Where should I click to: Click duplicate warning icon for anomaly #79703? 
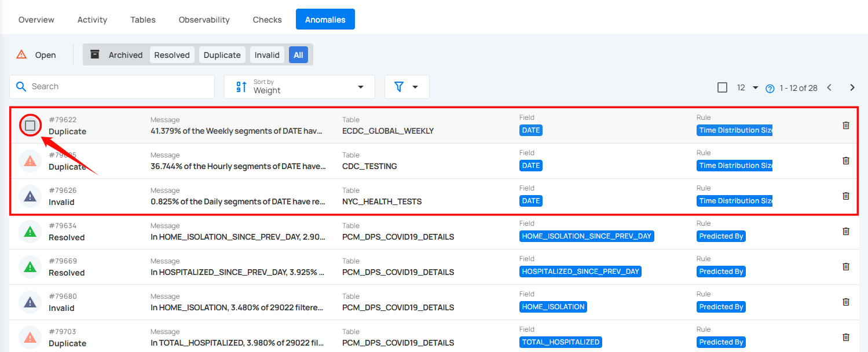(30, 338)
